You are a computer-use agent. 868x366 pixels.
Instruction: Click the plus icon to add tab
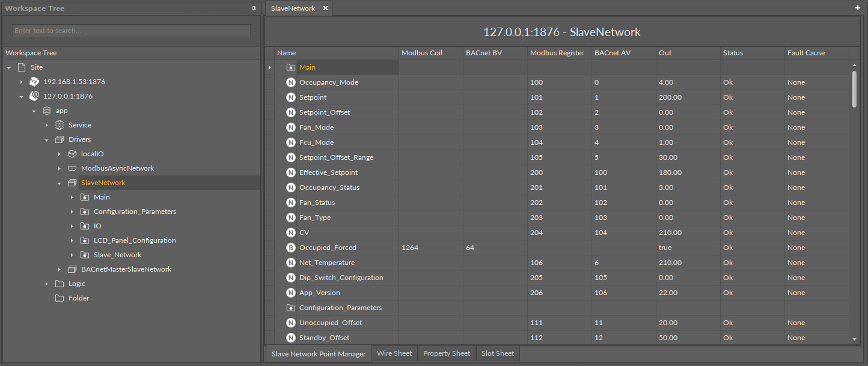(x=857, y=8)
